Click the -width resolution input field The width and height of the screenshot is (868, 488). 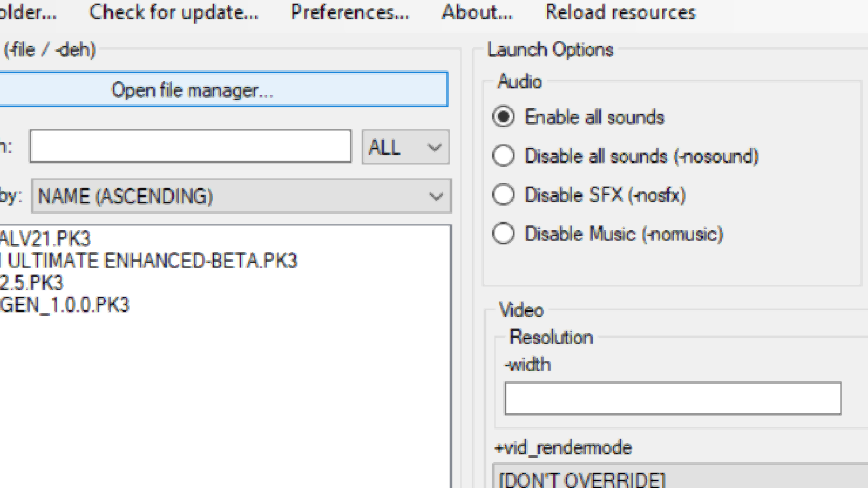(x=672, y=398)
